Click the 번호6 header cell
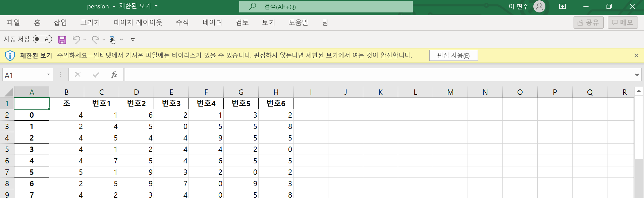The width and height of the screenshot is (644, 198). pyautogui.click(x=276, y=104)
